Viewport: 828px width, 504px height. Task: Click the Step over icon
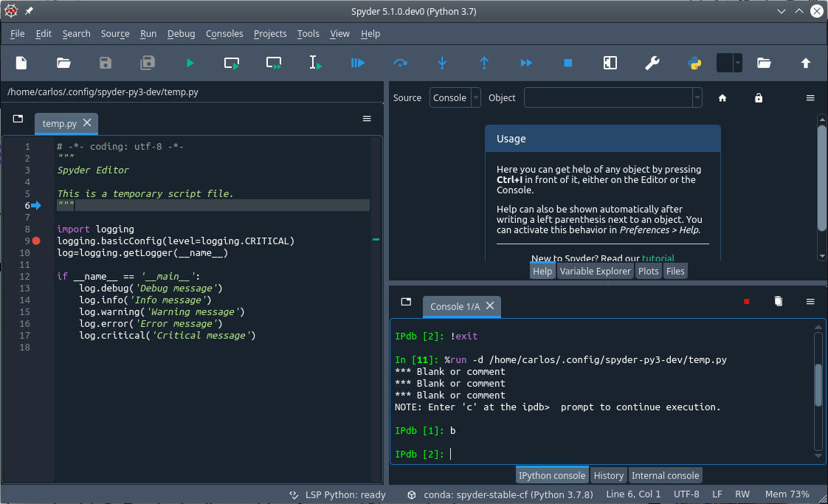pos(400,63)
